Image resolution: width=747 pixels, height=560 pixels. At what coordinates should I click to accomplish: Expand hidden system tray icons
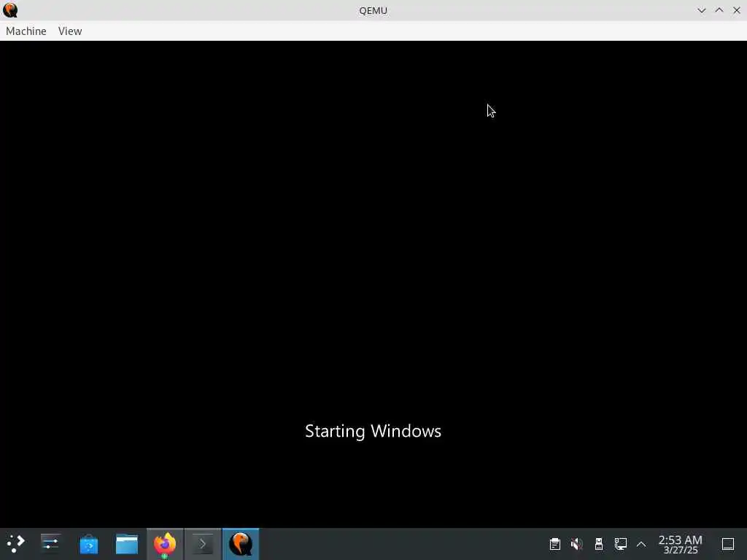coord(641,544)
